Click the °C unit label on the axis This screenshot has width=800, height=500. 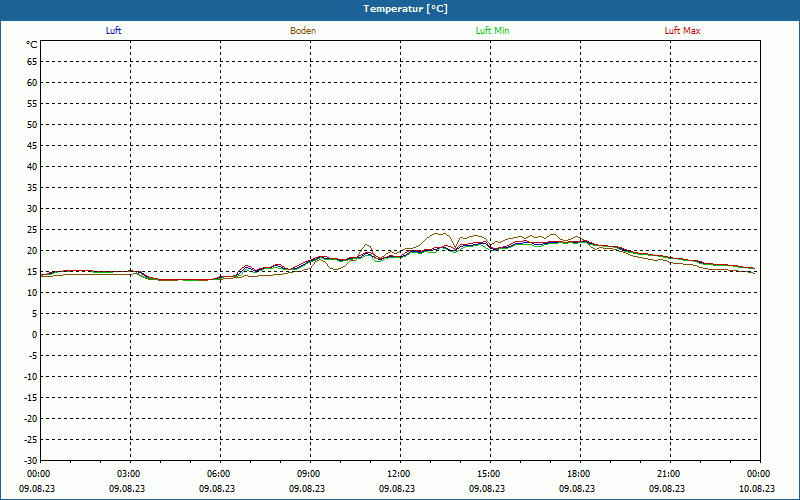click(x=32, y=45)
